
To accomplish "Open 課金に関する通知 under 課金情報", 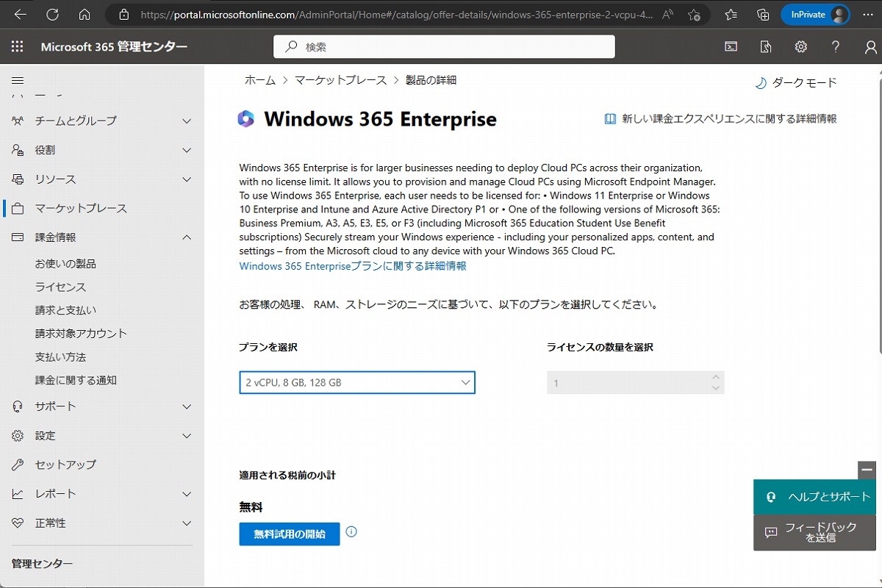I will (x=76, y=380).
